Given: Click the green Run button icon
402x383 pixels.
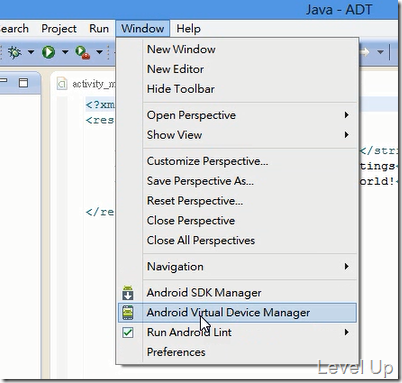Looking at the screenshot, I should click(x=49, y=52).
